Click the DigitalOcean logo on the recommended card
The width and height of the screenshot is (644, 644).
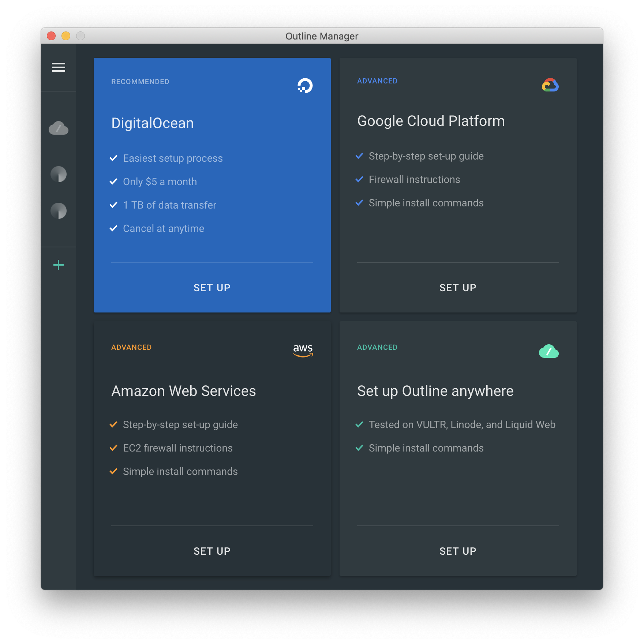[x=305, y=86]
